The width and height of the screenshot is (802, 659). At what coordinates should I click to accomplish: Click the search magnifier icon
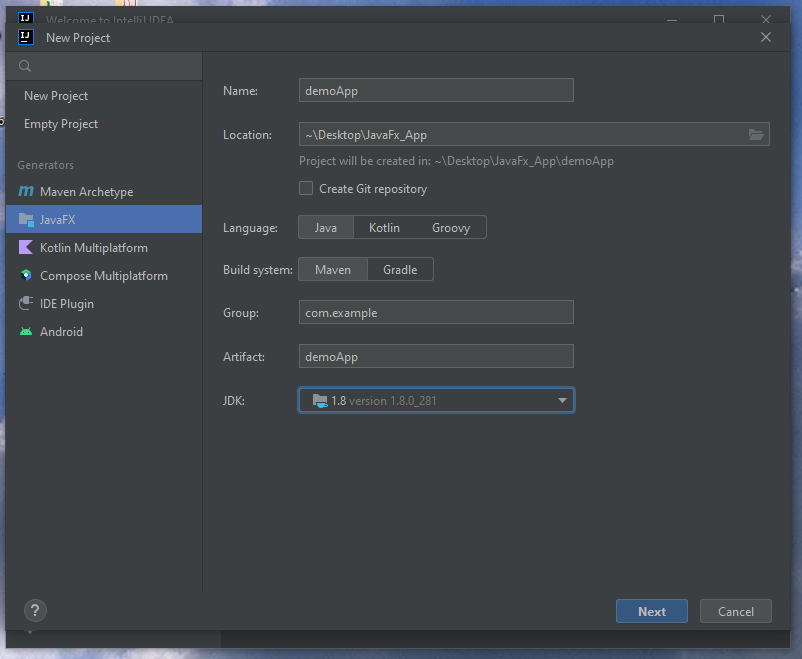coord(25,66)
